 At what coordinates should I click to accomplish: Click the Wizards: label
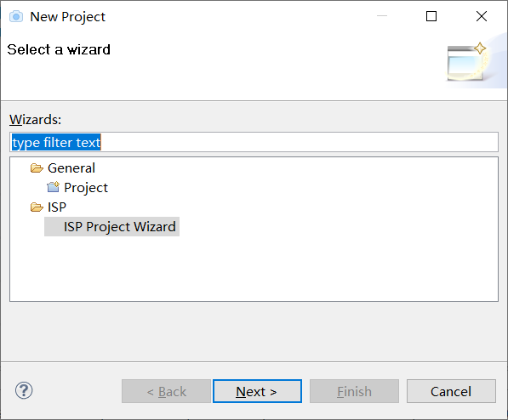coord(36,120)
